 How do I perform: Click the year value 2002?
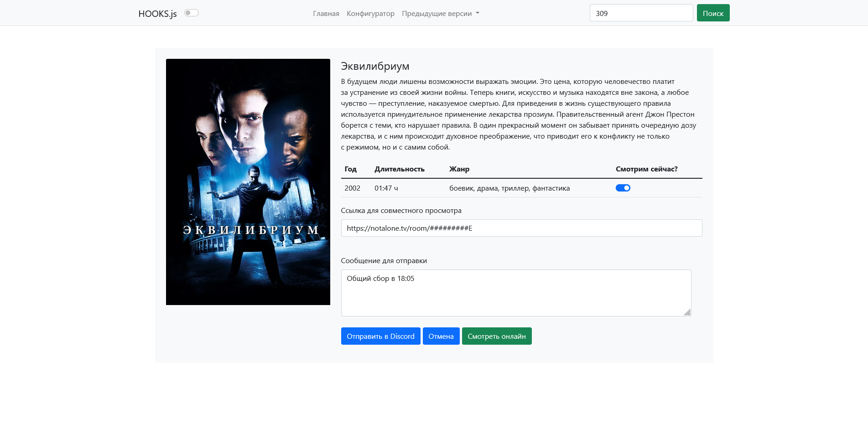click(353, 188)
